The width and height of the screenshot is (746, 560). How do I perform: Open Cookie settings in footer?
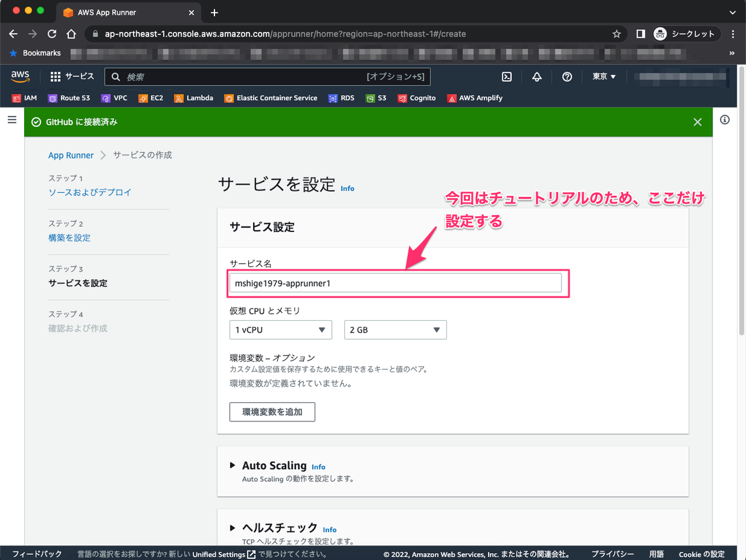[x=701, y=554]
